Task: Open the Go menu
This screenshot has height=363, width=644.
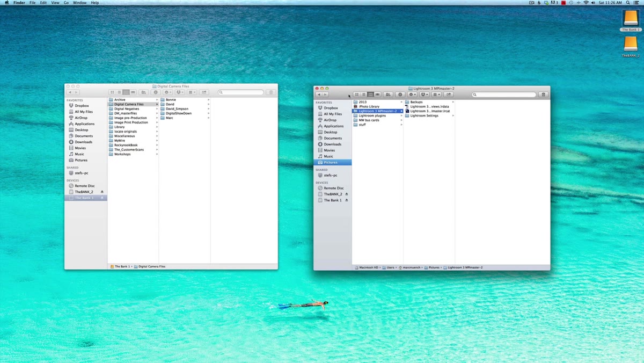Action: tap(66, 3)
